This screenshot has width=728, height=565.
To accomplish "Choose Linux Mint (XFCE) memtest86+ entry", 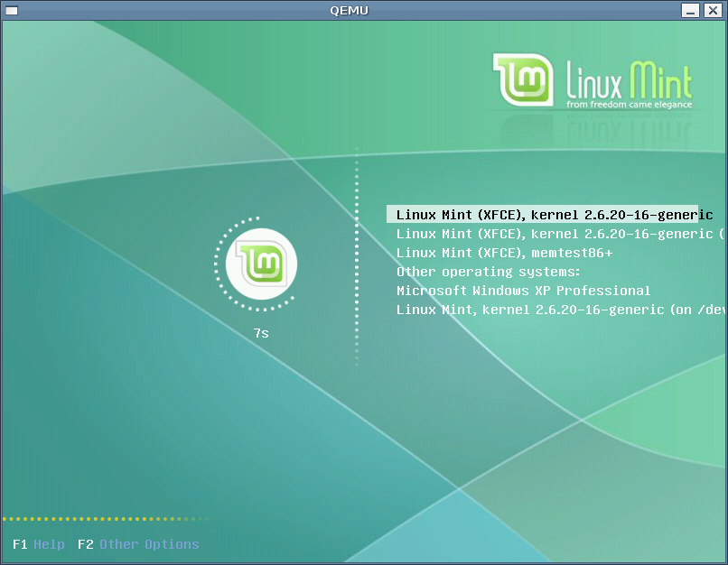I will pos(504,253).
